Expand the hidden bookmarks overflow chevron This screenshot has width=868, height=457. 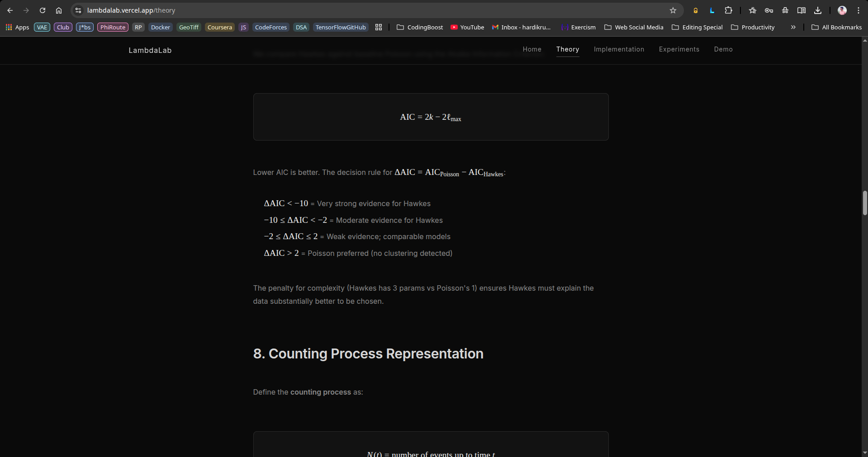(793, 27)
